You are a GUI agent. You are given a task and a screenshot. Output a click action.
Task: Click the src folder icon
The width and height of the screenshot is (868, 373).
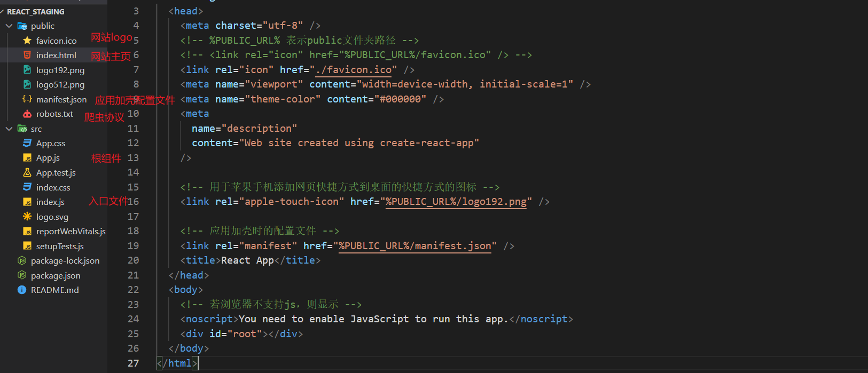[x=22, y=129]
